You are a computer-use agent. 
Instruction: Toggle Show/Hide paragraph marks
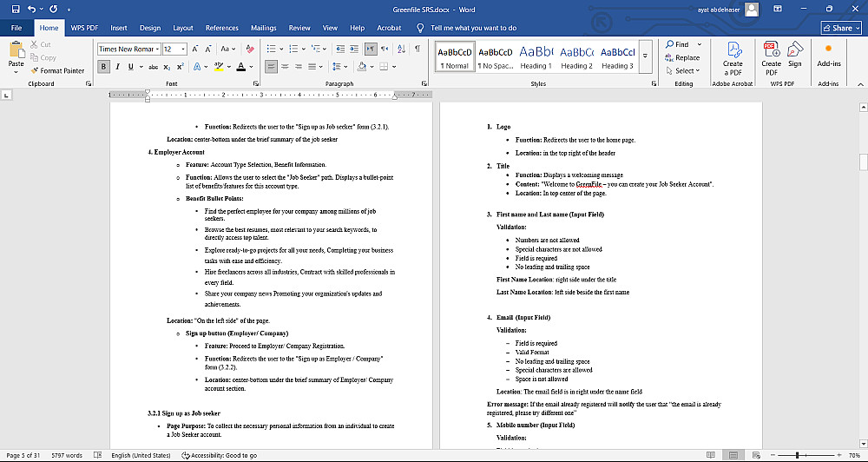[418, 49]
